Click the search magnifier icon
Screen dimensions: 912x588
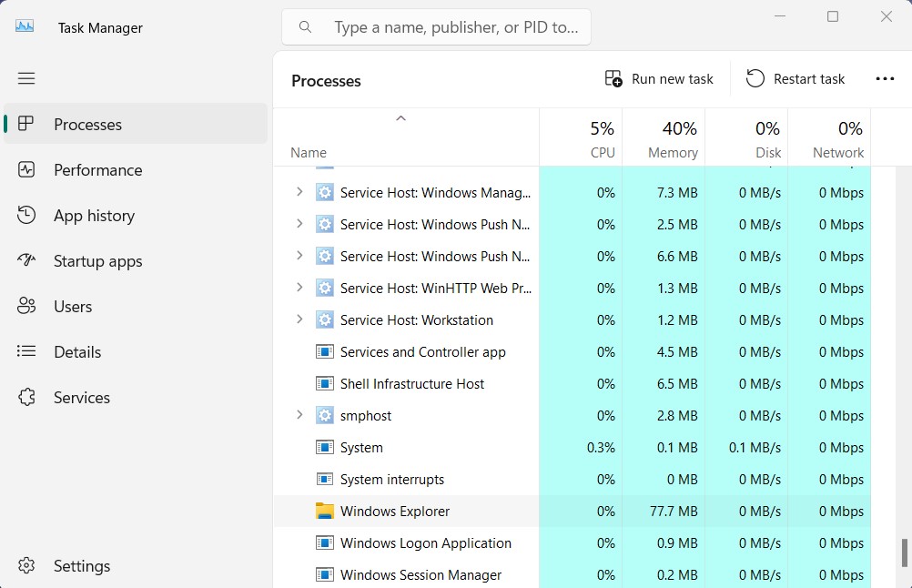click(x=305, y=26)
